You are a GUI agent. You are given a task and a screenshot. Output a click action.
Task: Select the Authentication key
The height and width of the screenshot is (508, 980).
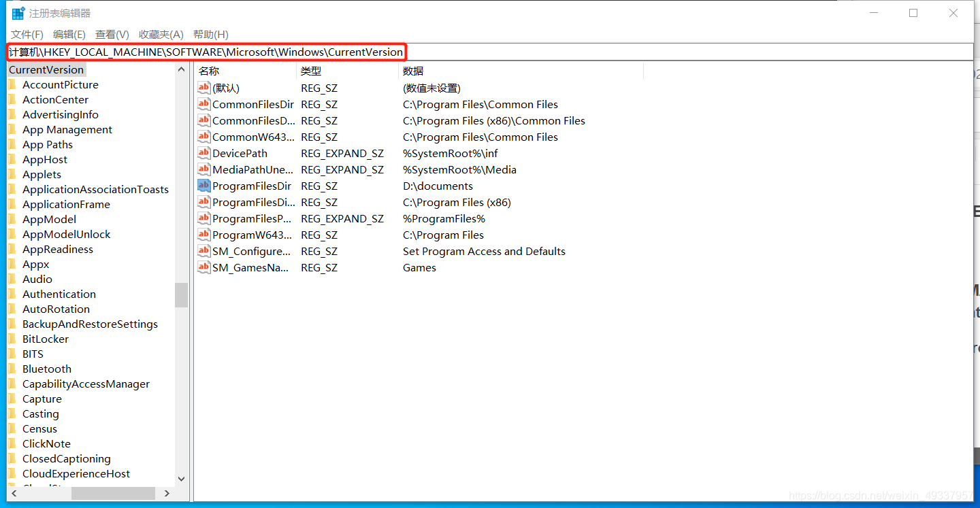pos(59,294)
